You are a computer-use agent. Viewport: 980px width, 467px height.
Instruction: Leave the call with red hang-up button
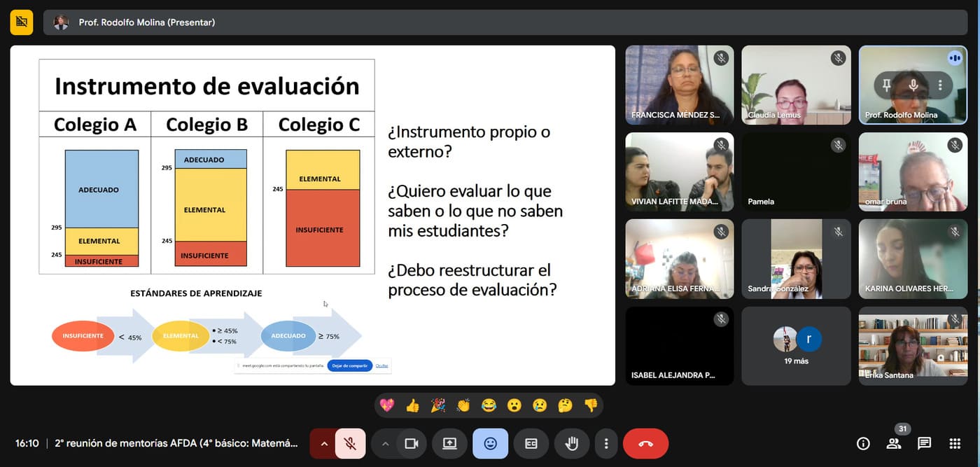[645, 444]
